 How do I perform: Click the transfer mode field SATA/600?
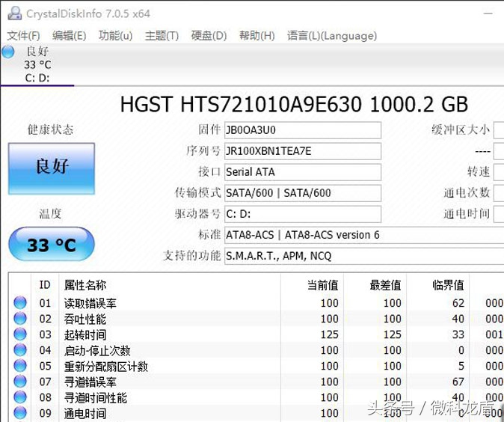click(303, 193)
